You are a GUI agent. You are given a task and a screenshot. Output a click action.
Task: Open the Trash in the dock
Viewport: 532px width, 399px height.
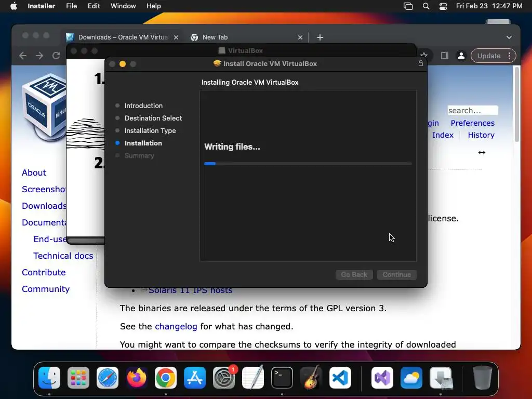tap(482, 378)
